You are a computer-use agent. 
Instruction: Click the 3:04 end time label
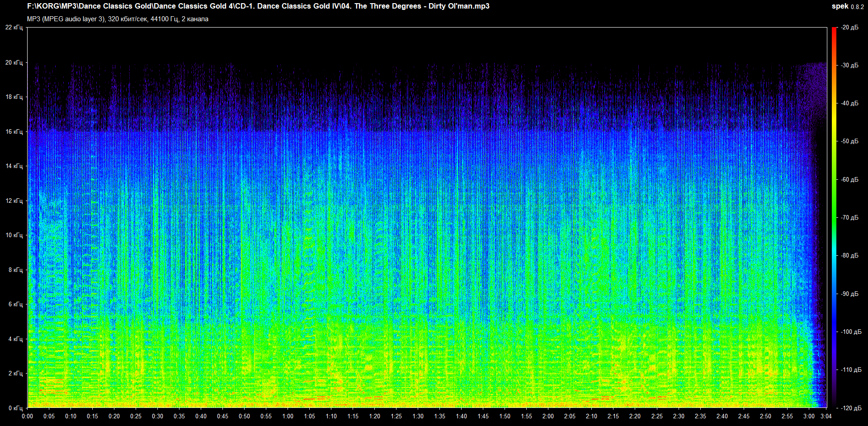tap(826, 416)
